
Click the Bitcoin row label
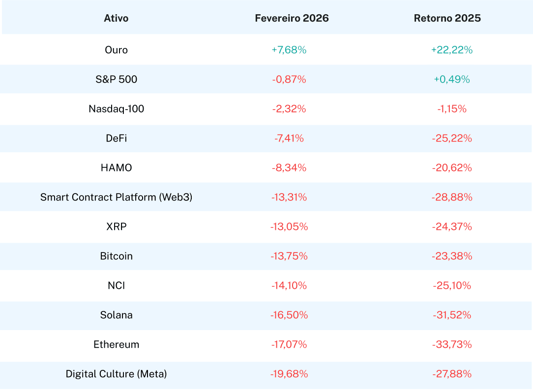point(116,256)
